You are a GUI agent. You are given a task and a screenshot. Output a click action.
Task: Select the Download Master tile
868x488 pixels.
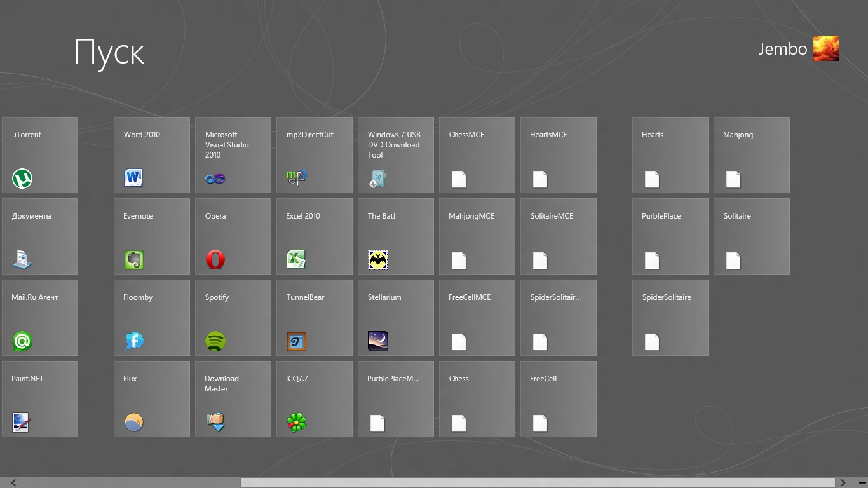[x=233, y=399]
